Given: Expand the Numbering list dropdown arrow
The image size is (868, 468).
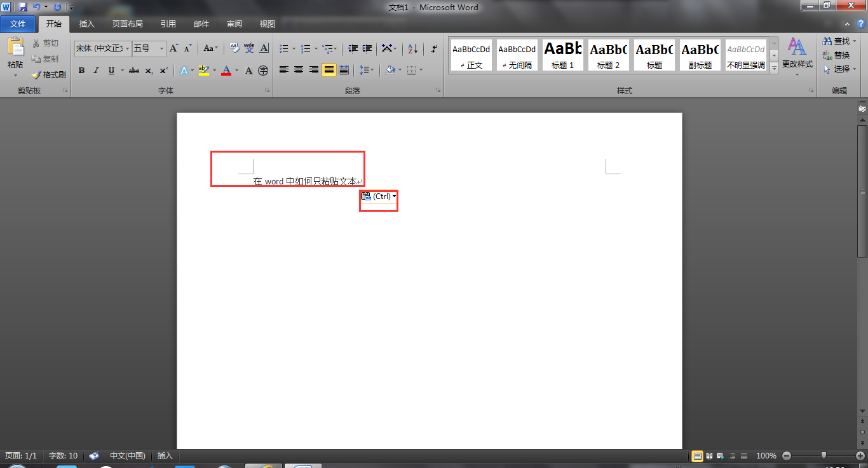Looking at the screenshot, I should click(x=316, y=48).
